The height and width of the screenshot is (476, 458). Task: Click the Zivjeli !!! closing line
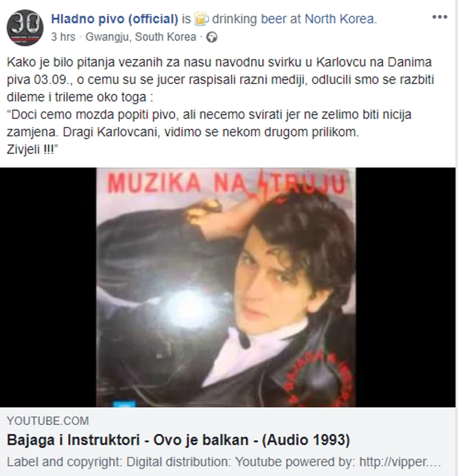[32, 150]
